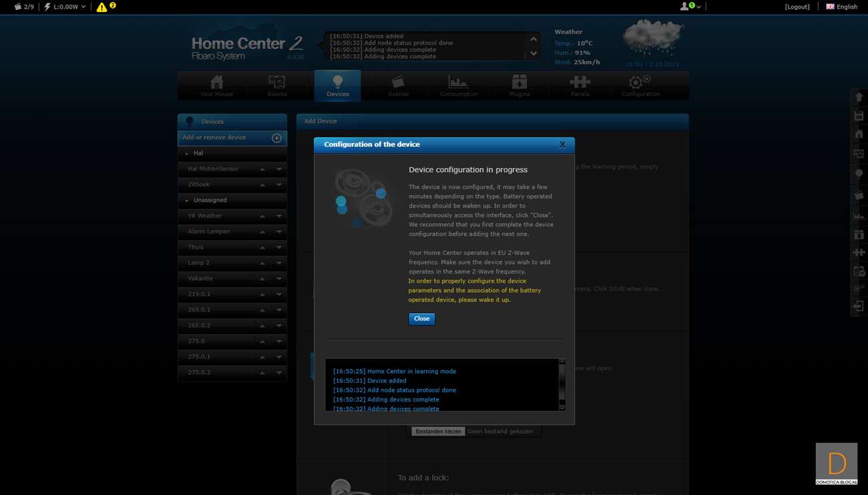868x495 pixels.
Task: Click header log scroll up arrow
Action: [533, 39]
